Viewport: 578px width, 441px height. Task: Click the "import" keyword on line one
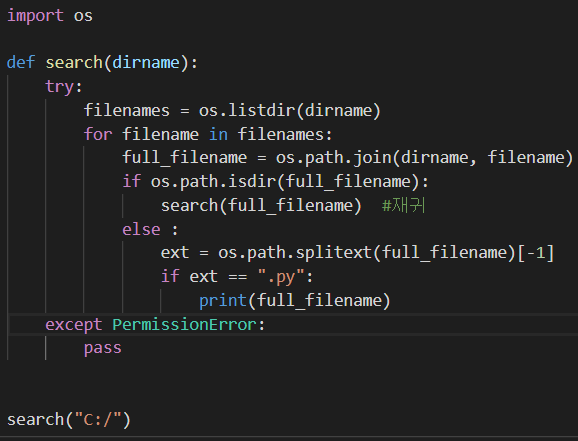coord(35,16)
